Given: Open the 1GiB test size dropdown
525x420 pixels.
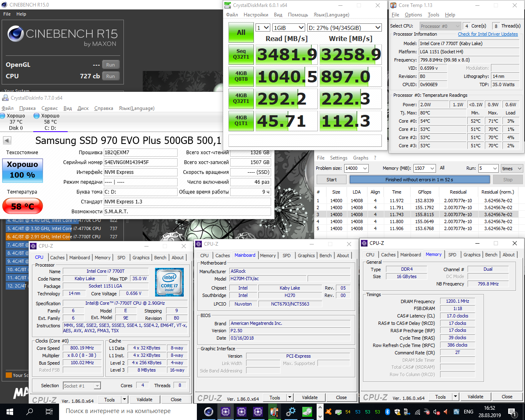Looking at the screenshot, I should pyautogui.click(x=289, y=27).
